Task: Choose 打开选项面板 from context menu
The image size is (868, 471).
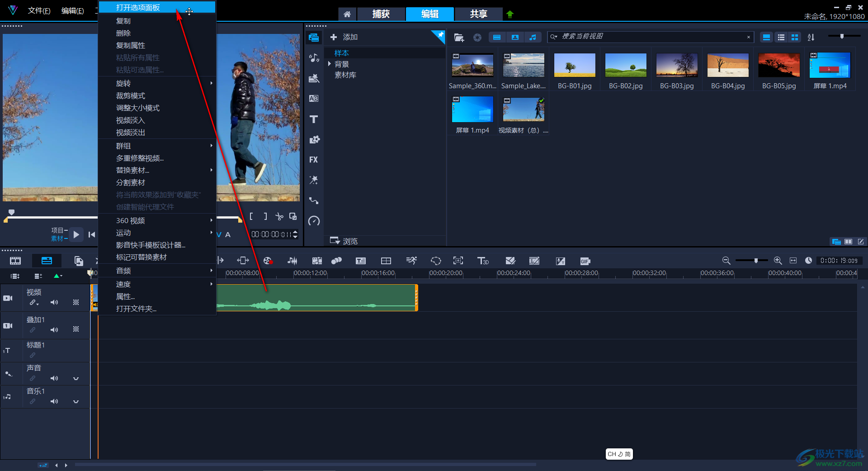Action: (x=157, y=7)
